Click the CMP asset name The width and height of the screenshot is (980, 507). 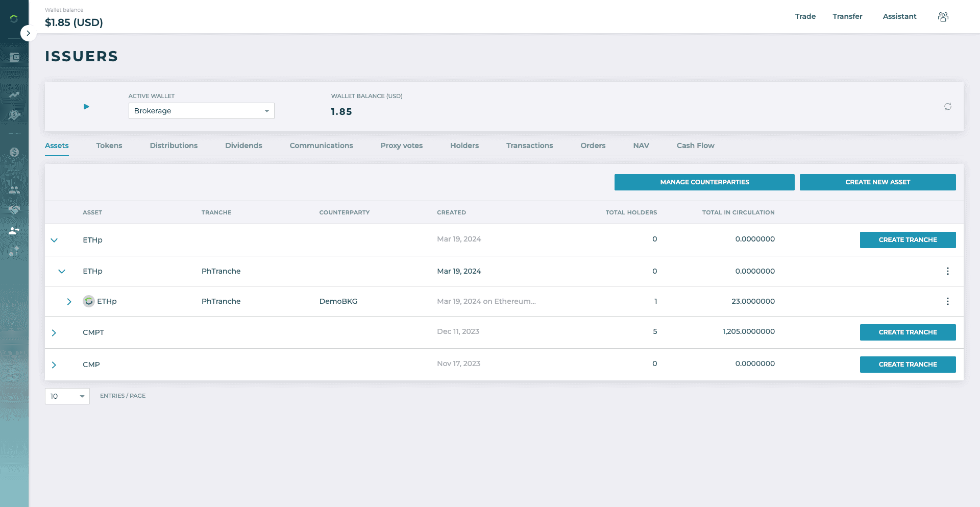tap(91, 365)
